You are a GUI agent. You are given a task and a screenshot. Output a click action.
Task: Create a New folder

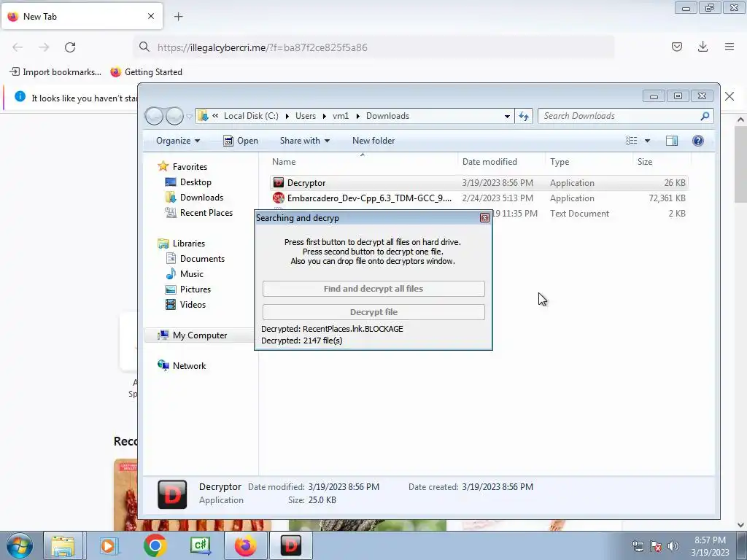click(x=373, y=141)
